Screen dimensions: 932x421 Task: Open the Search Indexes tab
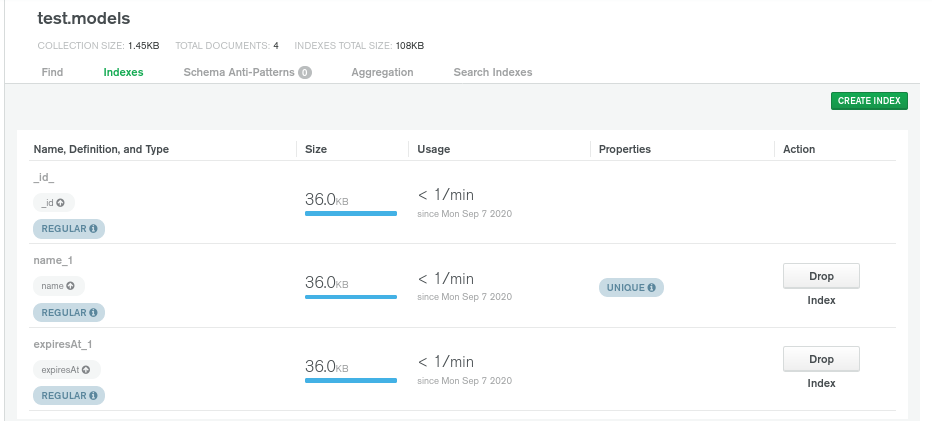492,72
